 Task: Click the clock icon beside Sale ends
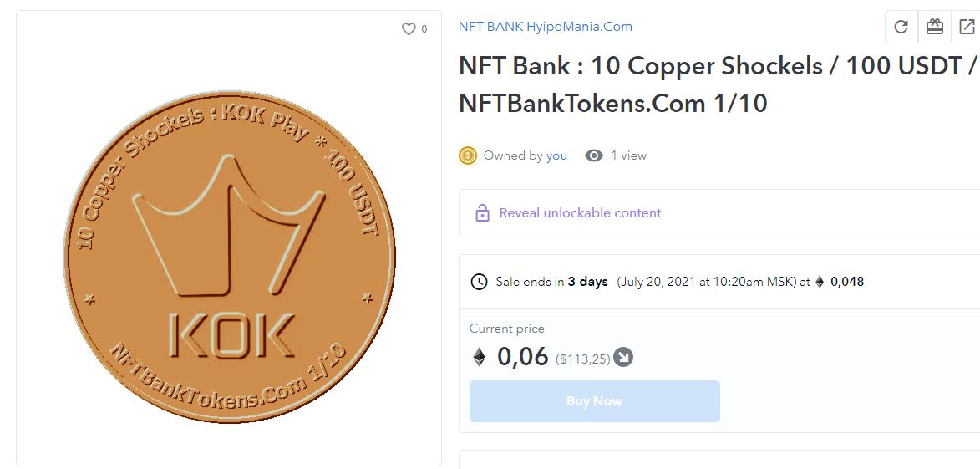coord(480,282)
